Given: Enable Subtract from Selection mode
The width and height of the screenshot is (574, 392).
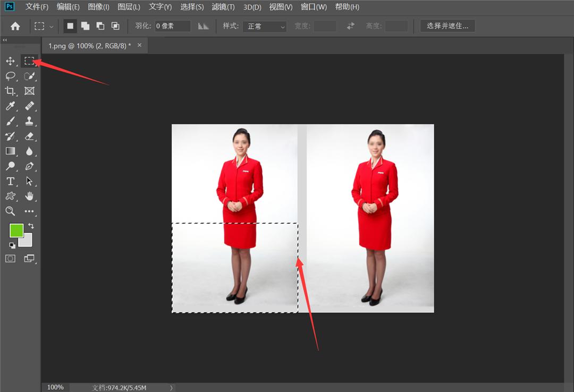Looking at the screenshot, I should point(100,25).
